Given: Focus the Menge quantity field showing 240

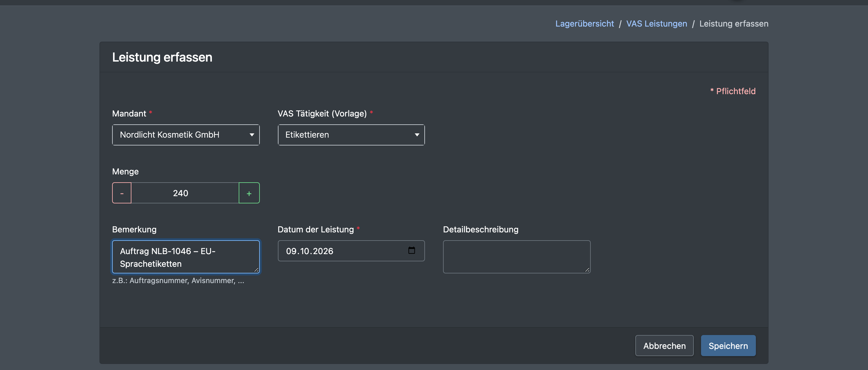Looking at the screenshot, I should 185,193.
